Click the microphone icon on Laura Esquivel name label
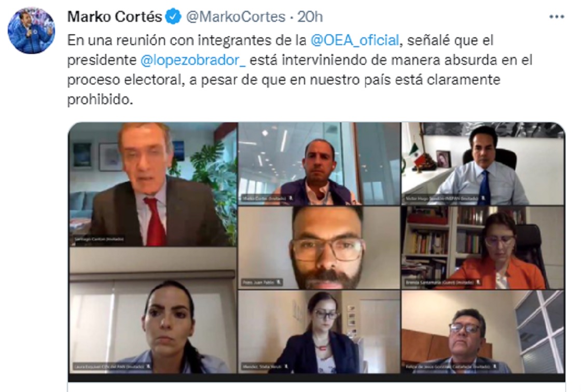The height and width of the screenshot is (392, 581). tap(148, 367)
